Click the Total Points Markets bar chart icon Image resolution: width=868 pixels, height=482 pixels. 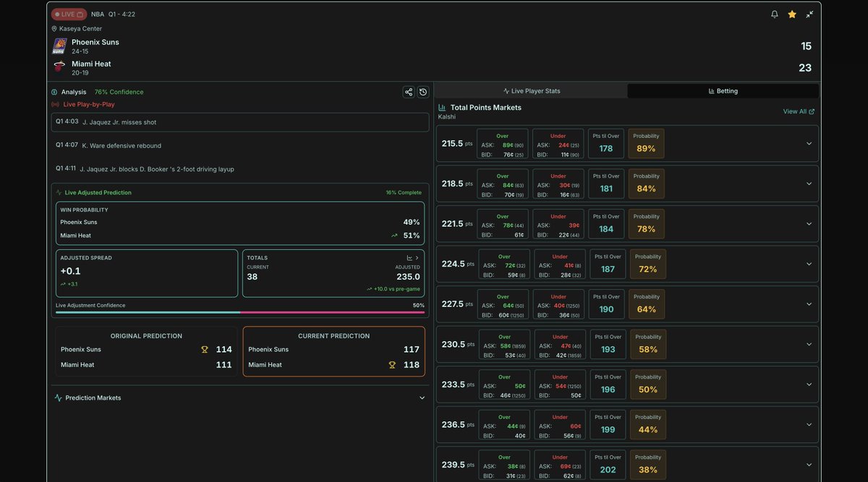(x=442, y=108)
